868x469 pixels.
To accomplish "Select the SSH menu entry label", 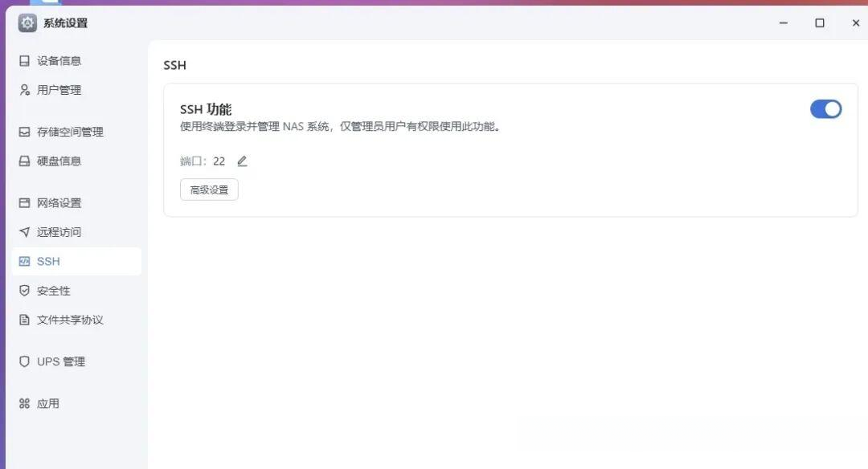I will coord(48,261).
